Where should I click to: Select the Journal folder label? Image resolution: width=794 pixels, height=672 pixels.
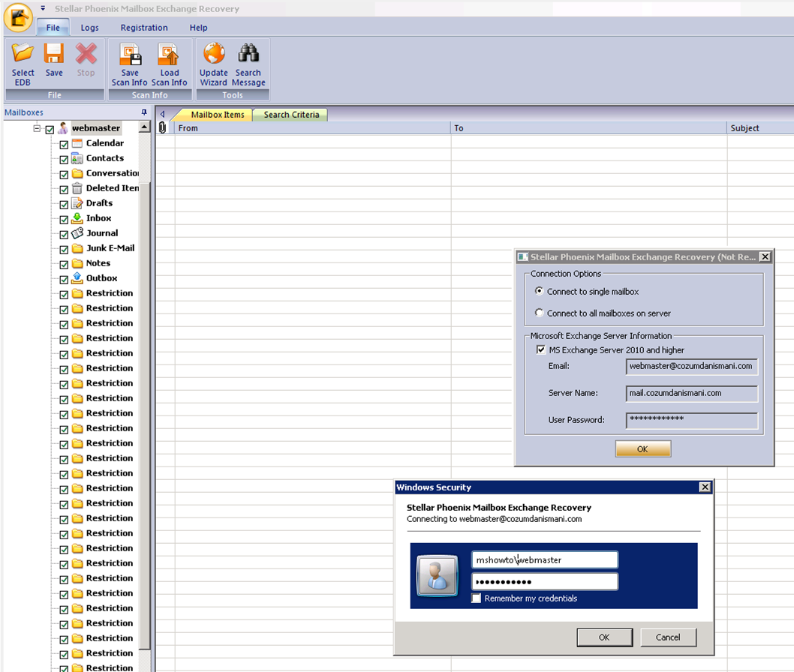point(102,233)
